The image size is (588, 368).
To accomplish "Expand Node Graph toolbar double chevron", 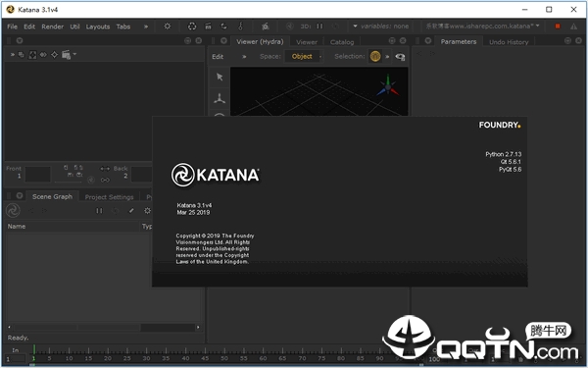I will pyautogui.click(x=13, y=55).
